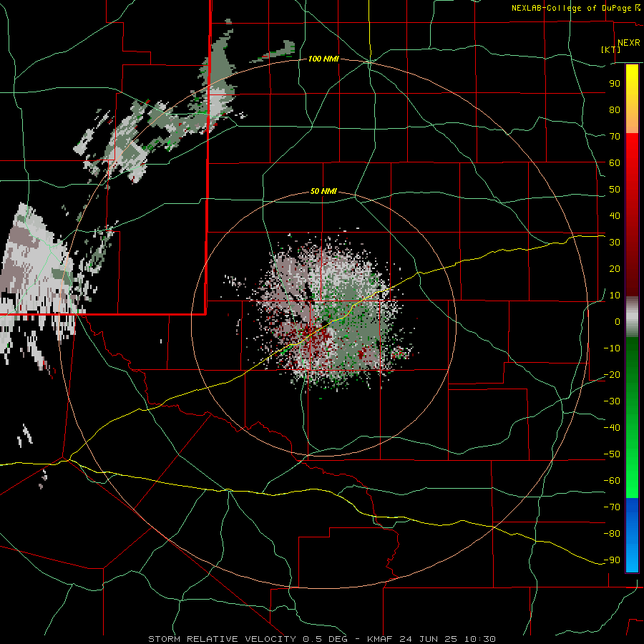This screenshot has height=644, width=644.
Task: Click the 20 value on the velocity scale
Action: [615, 268]
